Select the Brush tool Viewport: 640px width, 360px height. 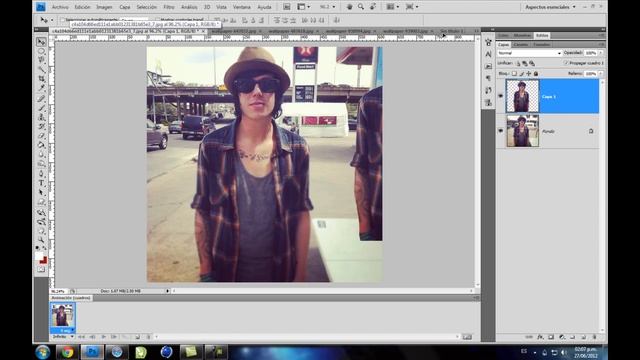point(41,108)
